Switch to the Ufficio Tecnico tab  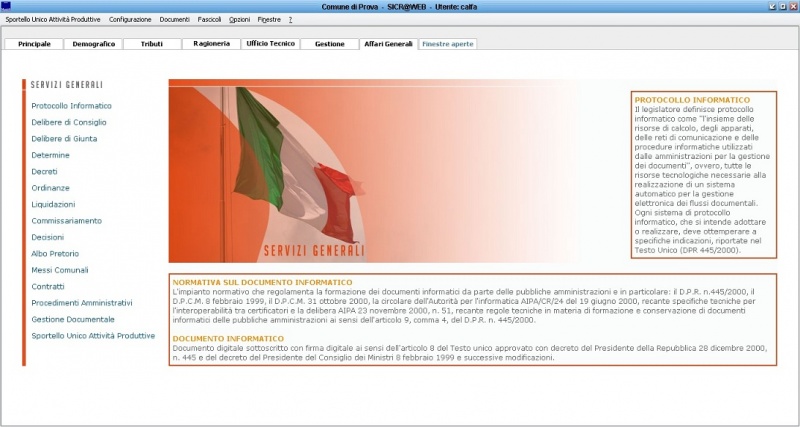270,44
